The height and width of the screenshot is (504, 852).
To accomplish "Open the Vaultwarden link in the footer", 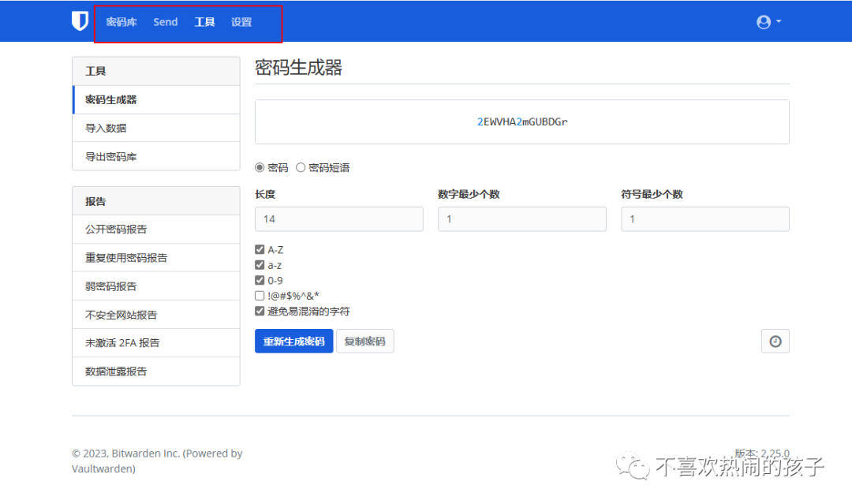I will tap(103, 469).
